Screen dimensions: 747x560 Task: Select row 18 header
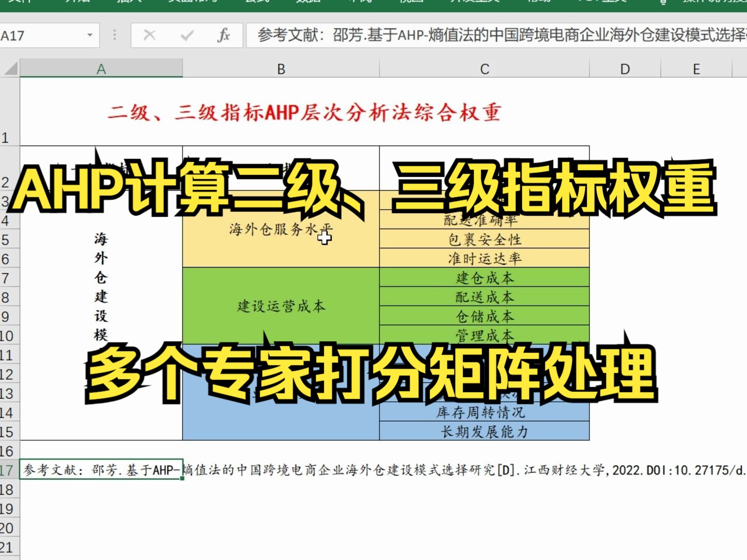pos(9,489)
